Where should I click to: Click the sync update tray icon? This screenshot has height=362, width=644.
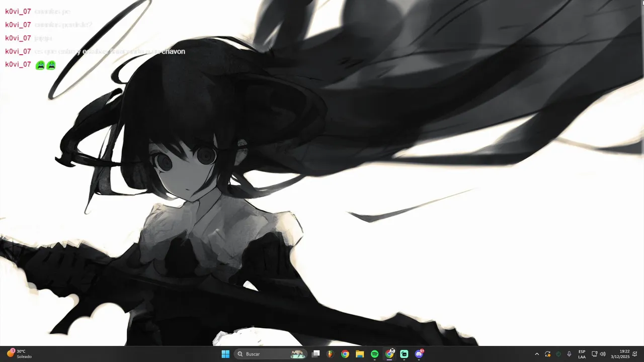click(547, 354)
